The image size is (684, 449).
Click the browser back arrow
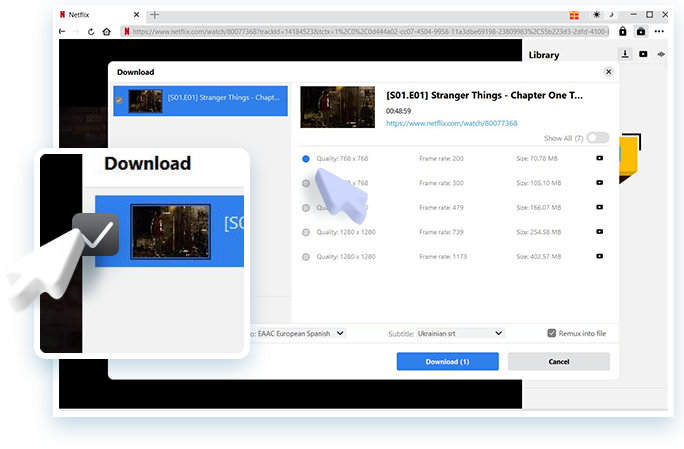tap(62, 31)
